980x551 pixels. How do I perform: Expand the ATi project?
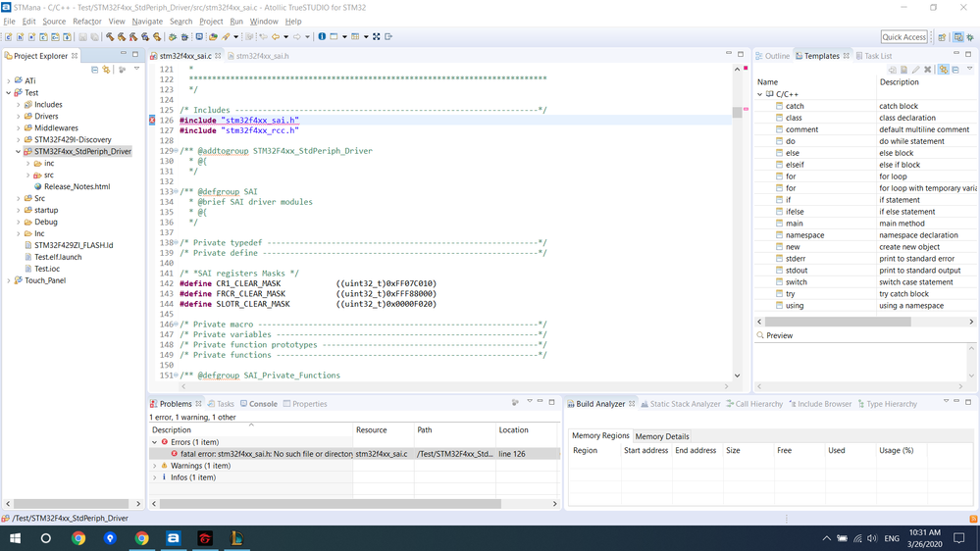[9, 80]
